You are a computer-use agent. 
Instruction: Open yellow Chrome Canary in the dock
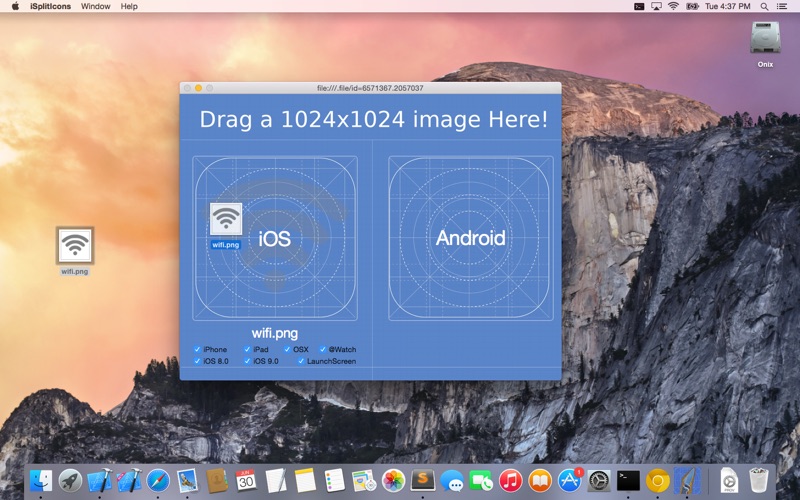coord(658,481)
